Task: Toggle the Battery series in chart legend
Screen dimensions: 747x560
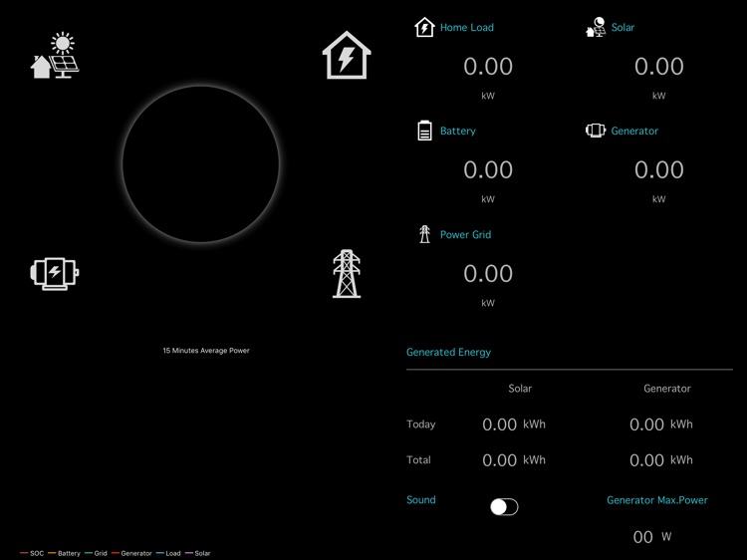Action: (x=65, y=553)
